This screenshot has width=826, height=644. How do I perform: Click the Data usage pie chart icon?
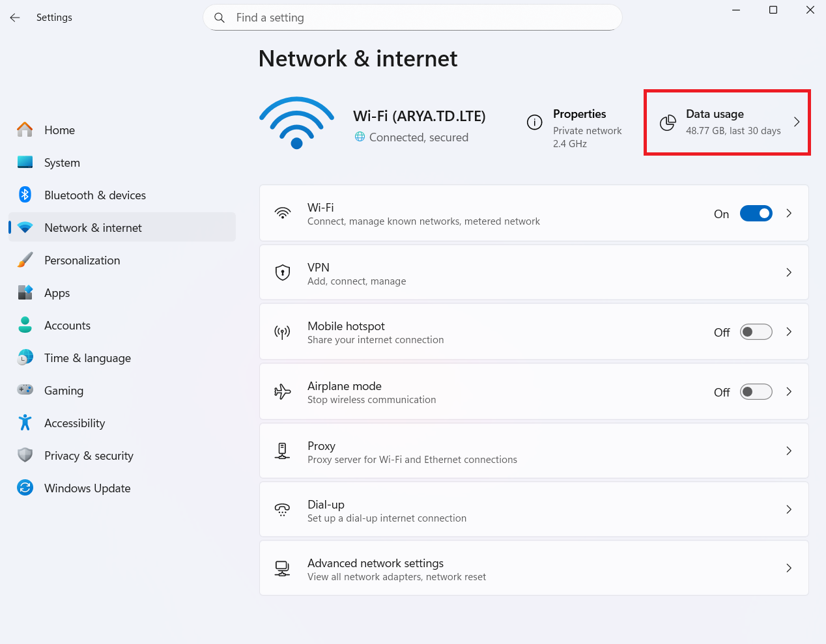(x=668, y=122)
